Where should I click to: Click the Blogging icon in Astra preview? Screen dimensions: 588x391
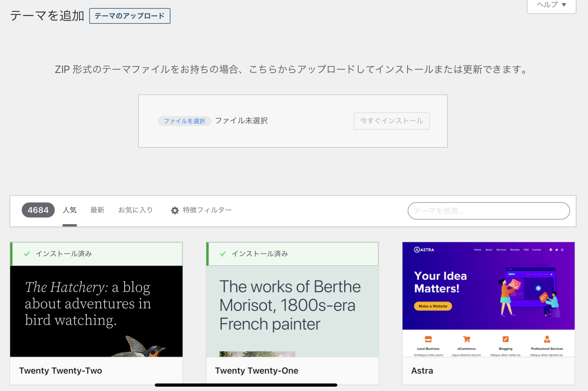tap(505, 339)
